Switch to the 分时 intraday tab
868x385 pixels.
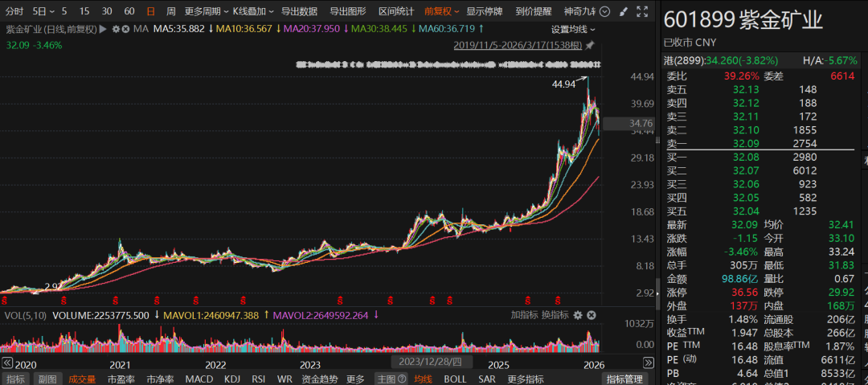click(14, 12)
